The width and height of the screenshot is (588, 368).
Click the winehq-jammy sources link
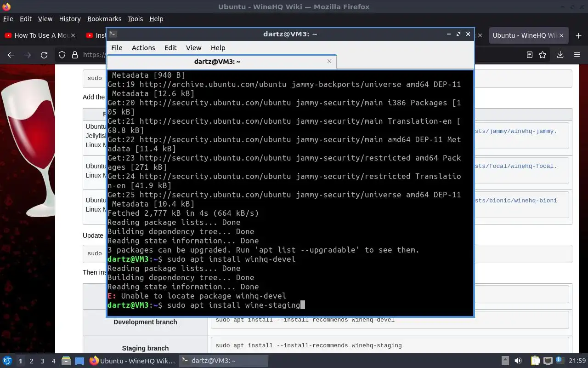coord(515,131)
